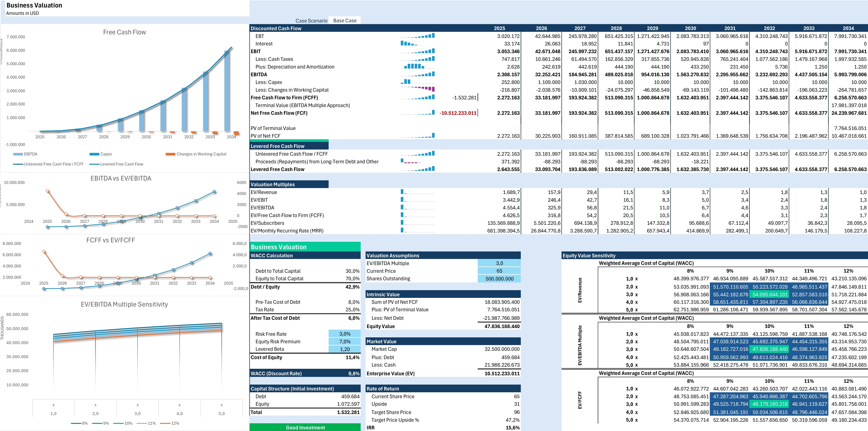Click the 10% legend entry in sensitivity chart

pyautogui.click(x=123, y=423)
